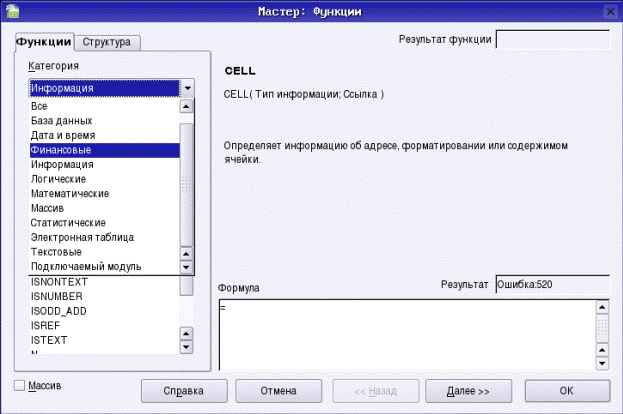Pick Информация in the dropdown list

click(104, 164)
